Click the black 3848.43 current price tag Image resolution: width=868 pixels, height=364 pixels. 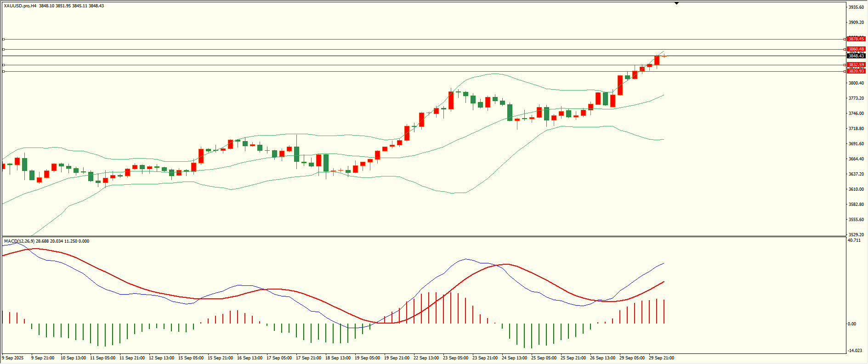click(x=856, y=56)
